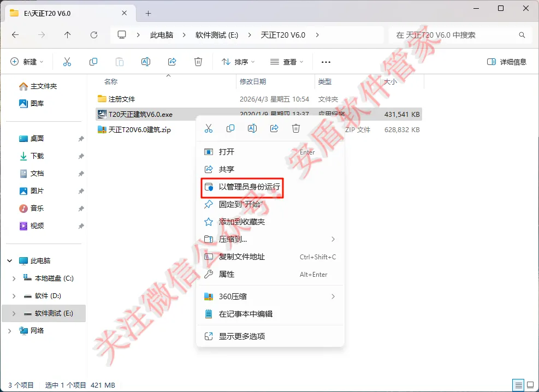539x392 pixels.
Task: Sort by the 类型 column header
Action: pos(325,82)
